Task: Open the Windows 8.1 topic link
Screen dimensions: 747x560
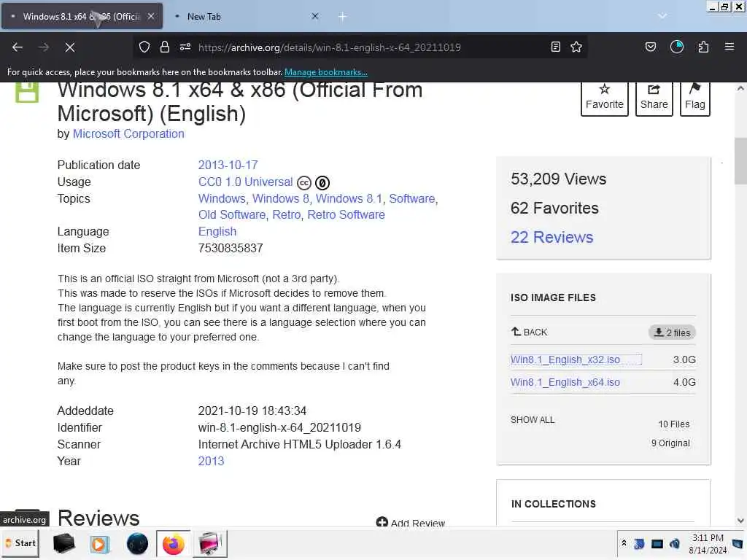Action: point(349,198)
